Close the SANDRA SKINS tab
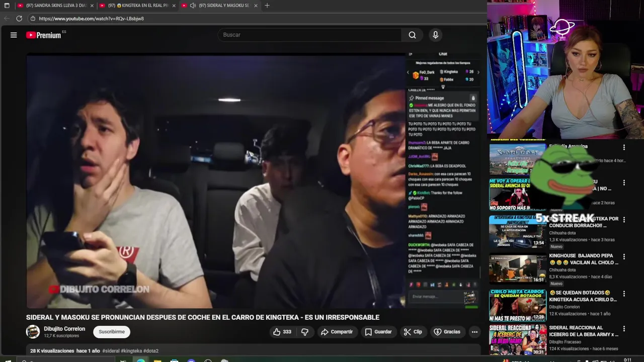This screenshot has height=362, width=644. pos(92,6)
